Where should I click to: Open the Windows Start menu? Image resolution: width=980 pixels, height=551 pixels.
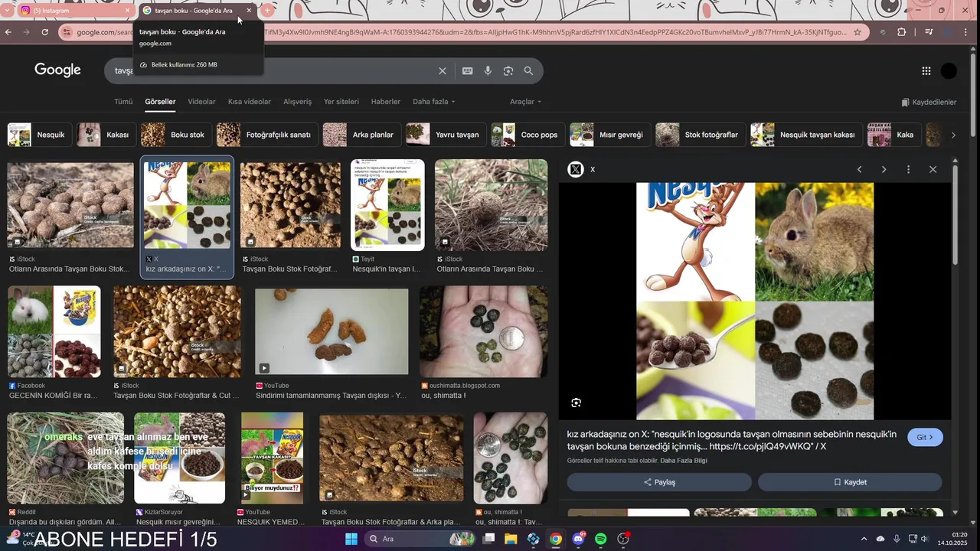tap(351, 539)
